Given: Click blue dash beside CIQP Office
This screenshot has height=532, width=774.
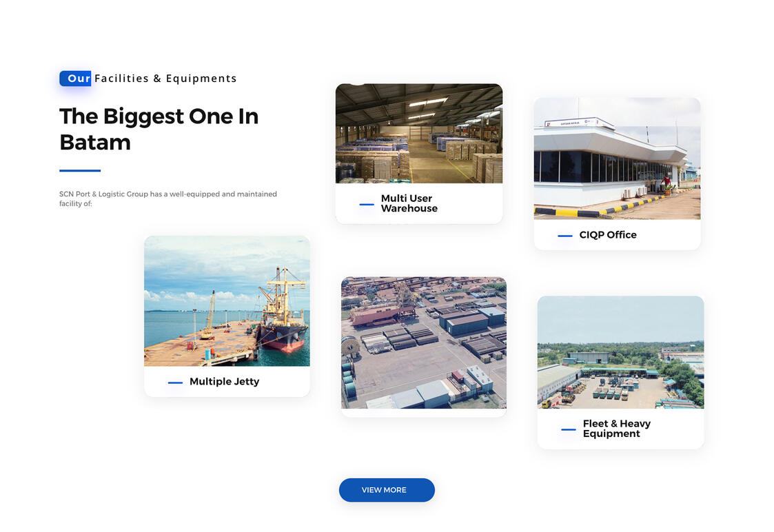Looking at the screenshot, I should coord(565,236).
